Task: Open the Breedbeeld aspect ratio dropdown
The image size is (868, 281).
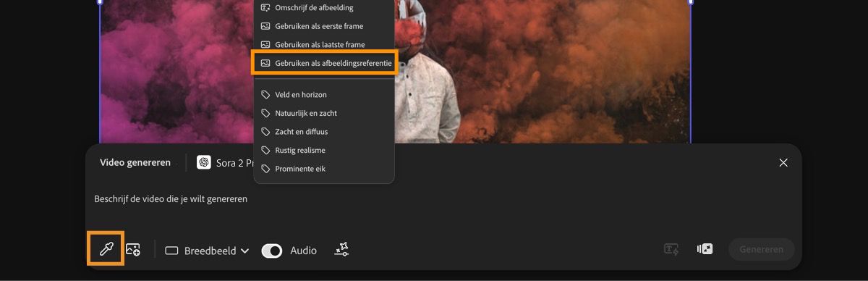Action: (x=207, y=251)
